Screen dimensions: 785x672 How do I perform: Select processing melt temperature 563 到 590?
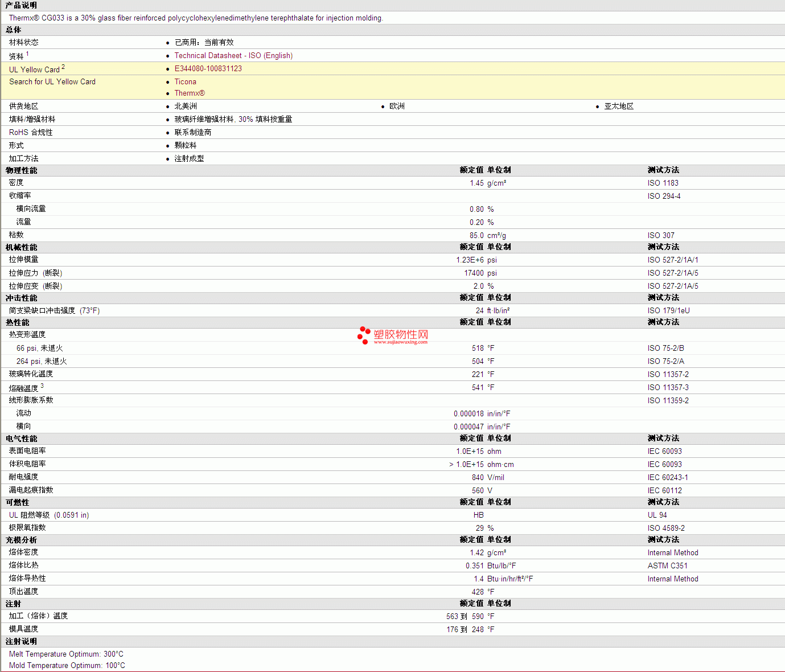point(465,617)
